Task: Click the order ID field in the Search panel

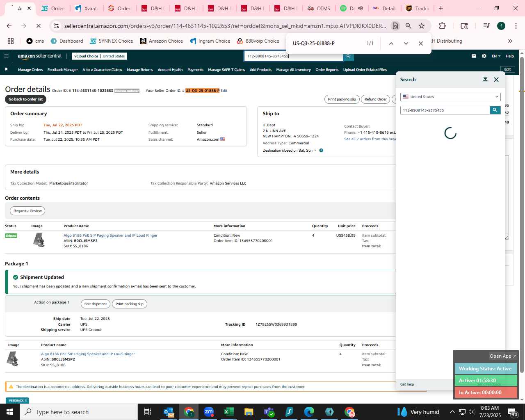Action: (x=445, y=110)
